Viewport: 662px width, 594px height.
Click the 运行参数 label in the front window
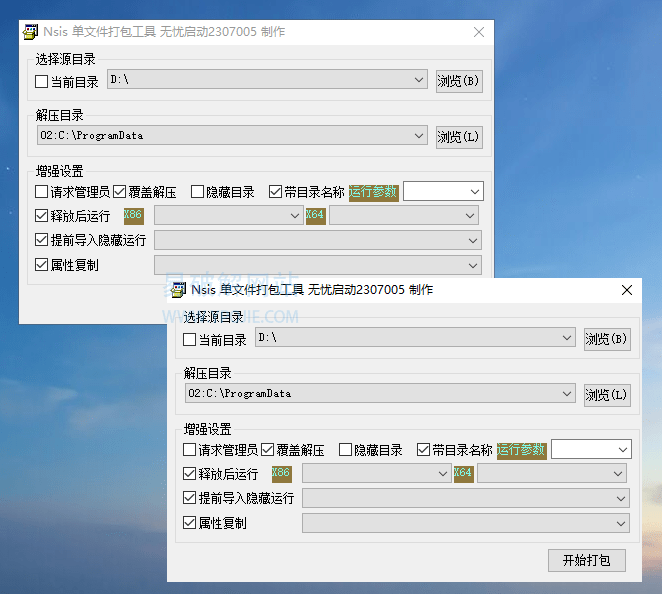pyautogui.click(x=521, y=450)
